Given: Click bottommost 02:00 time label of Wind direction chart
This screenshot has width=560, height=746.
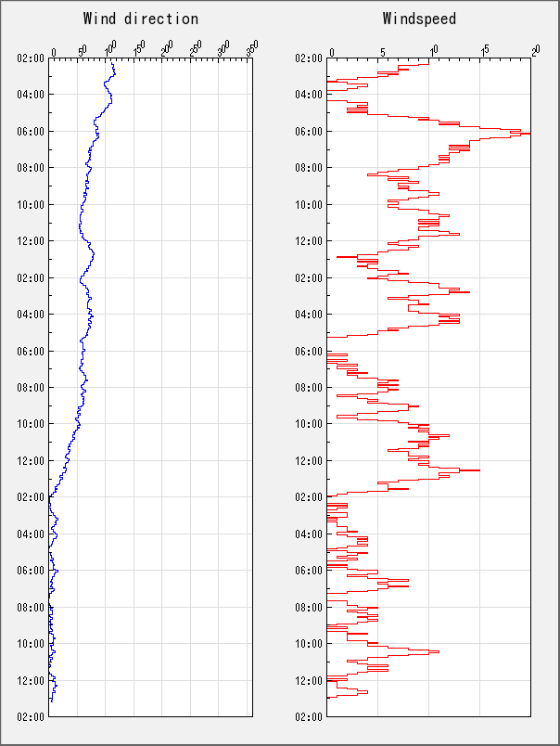Looking at the screenshot, I should point(31,716).
